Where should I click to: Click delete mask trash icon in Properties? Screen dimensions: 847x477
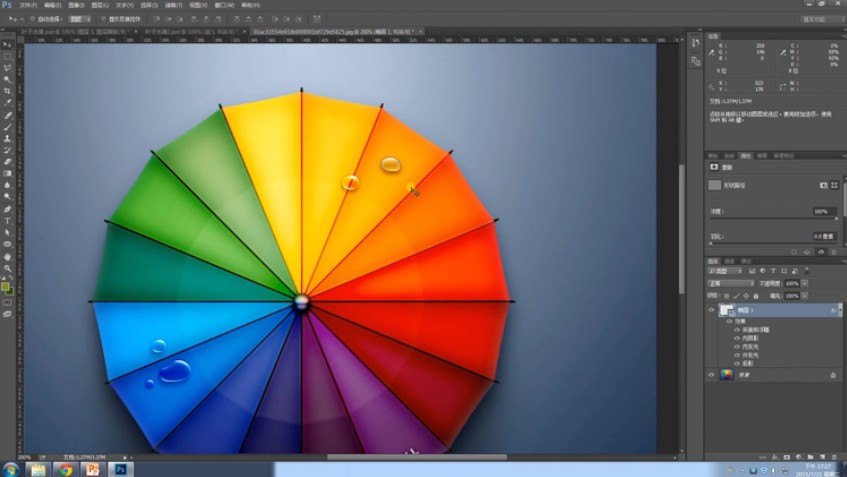(x=835, y=252)
